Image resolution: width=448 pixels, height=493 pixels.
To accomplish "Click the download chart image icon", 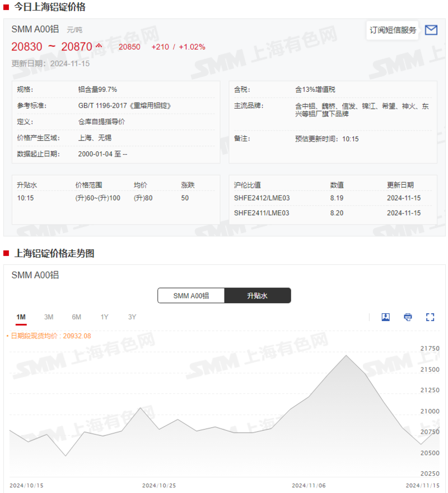I will (385, 317).
